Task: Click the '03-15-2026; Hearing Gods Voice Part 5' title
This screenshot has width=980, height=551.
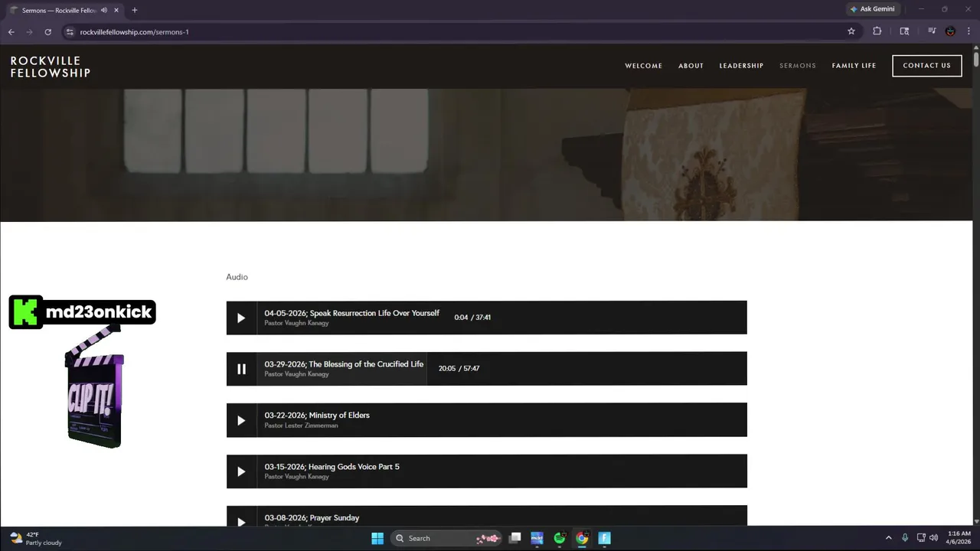Action: click(x=332, y=467)
